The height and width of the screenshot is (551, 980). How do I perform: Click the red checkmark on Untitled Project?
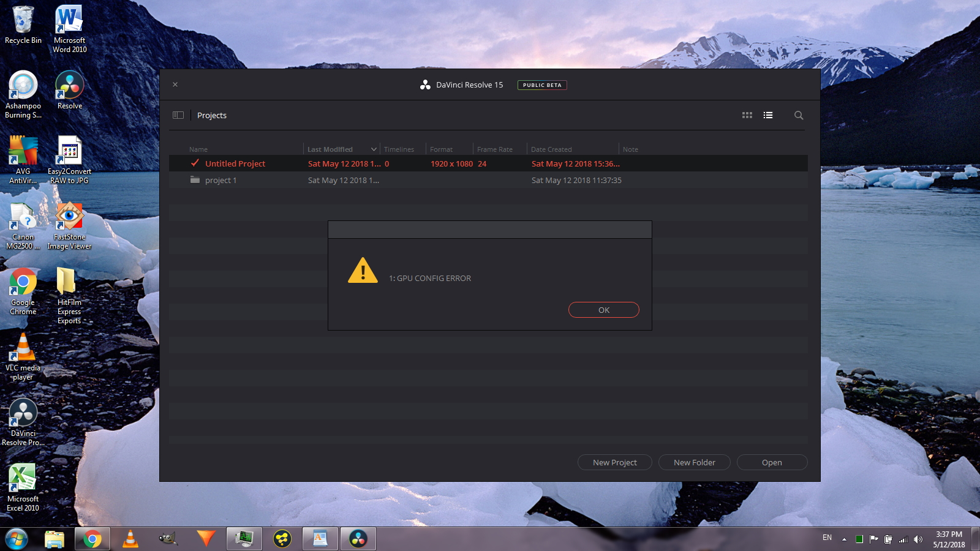click(x=195, y=163)
